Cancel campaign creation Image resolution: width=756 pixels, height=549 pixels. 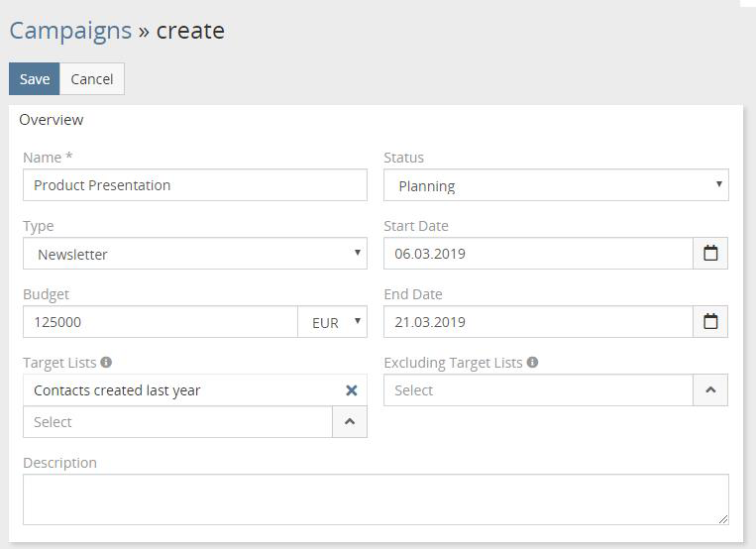pos(92,79)
